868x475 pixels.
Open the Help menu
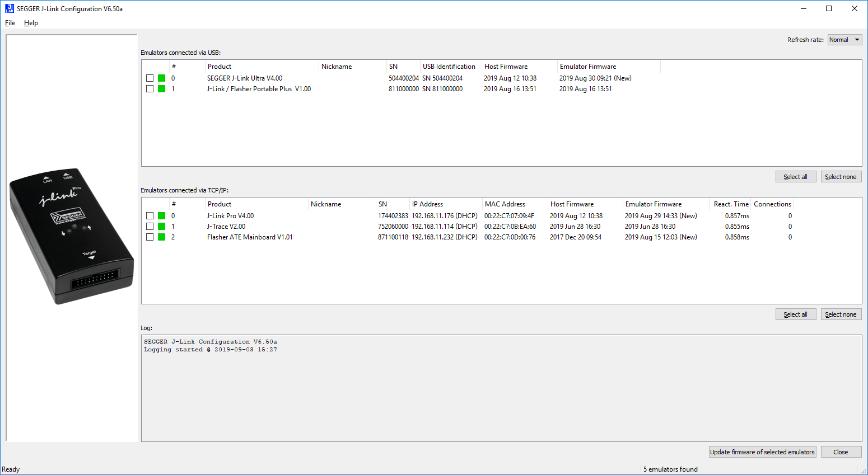point(31,23)
